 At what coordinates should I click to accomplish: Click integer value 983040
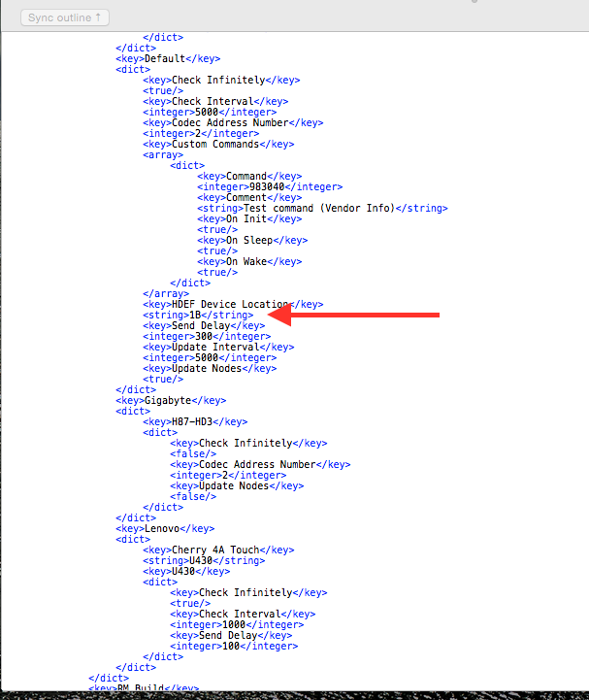pos(270,187)
